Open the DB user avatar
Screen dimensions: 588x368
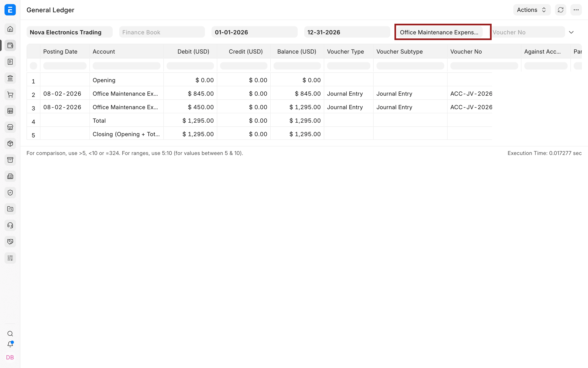(10, 357)
